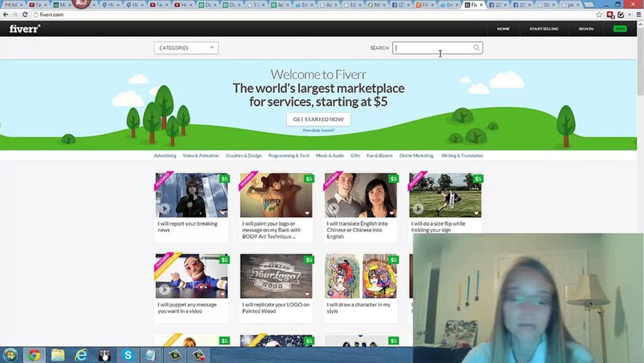Click the Fiverr logo in the header

(x=25, y=29)
